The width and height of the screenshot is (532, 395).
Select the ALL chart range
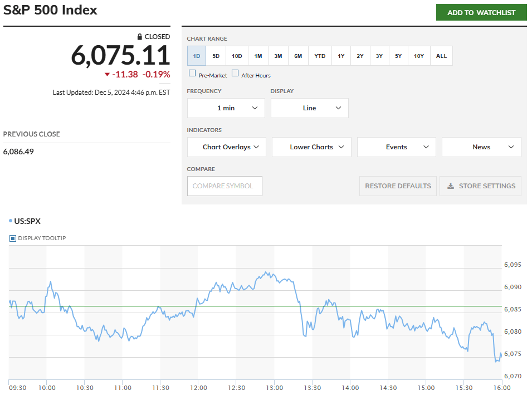(441, 56)
